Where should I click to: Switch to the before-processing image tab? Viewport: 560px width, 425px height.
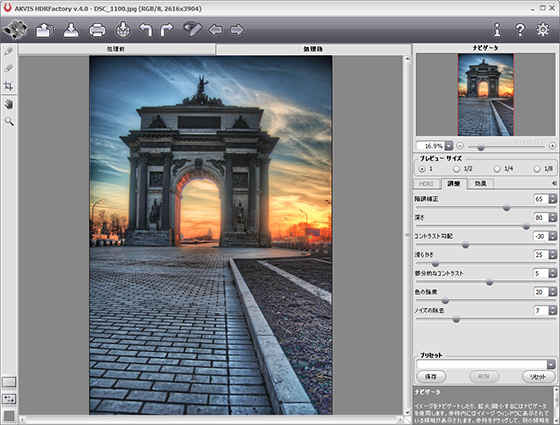(x=116, y=49)
